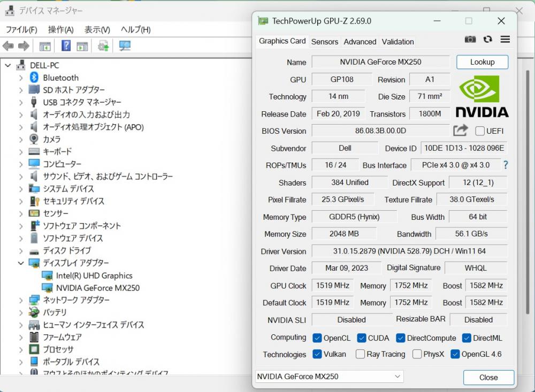Click the GPU-Z refresh icon
535x392 pixels.
click(x=487, y=40)
